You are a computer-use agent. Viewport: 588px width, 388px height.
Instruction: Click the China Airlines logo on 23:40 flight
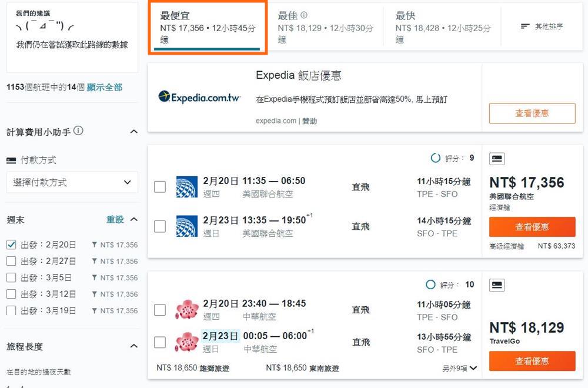[187, 310]
